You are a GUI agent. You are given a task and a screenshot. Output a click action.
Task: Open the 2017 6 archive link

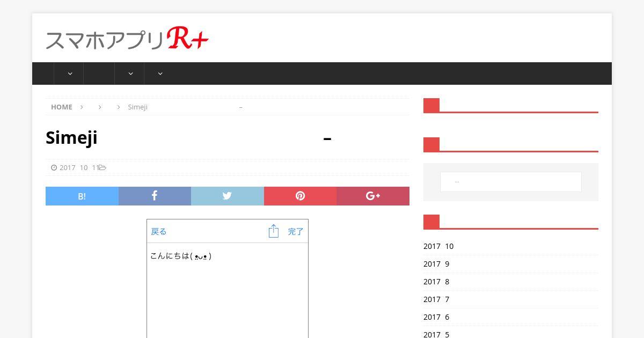[436, 317]
